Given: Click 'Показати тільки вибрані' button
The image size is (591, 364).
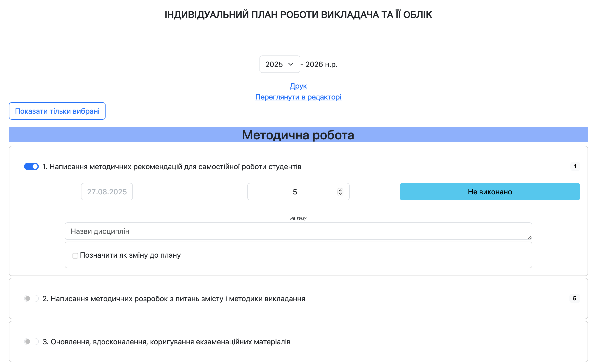Looking at the screenshot, I should (57, 111).
